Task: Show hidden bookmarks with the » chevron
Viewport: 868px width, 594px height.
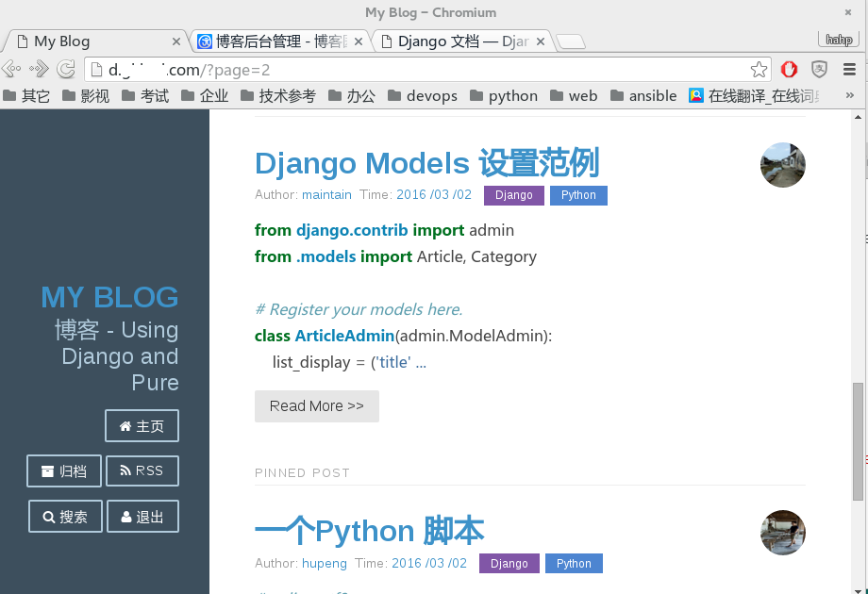Action: click(x=850, y=95)
